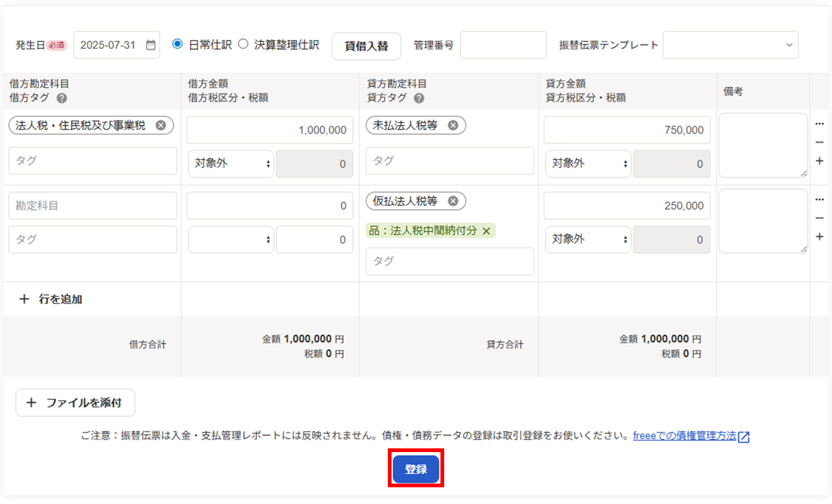Viewport: 832px width, 504px height.
Task: Open the 振替伝票テンプレート dropdown
Action: [x=730, y=45]
